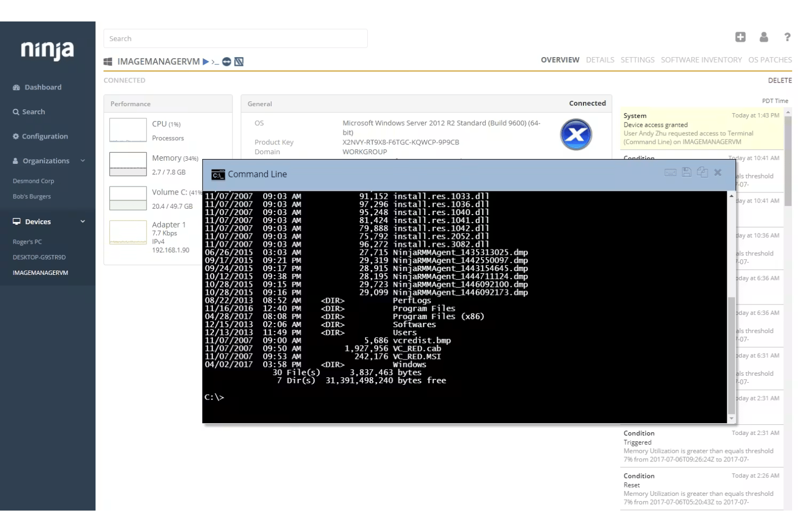Open the Condition Triggered entry at 2:31 AM
Viewport: 798px width, 532px height.
[701, 446]
